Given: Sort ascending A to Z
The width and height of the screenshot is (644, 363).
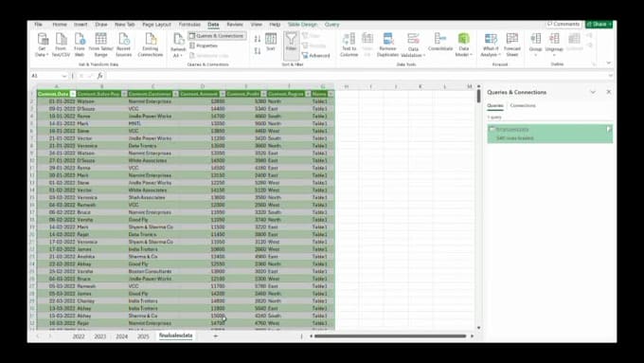Looking at the screenshot, I should pyautogui.click(x=258, y=39).
